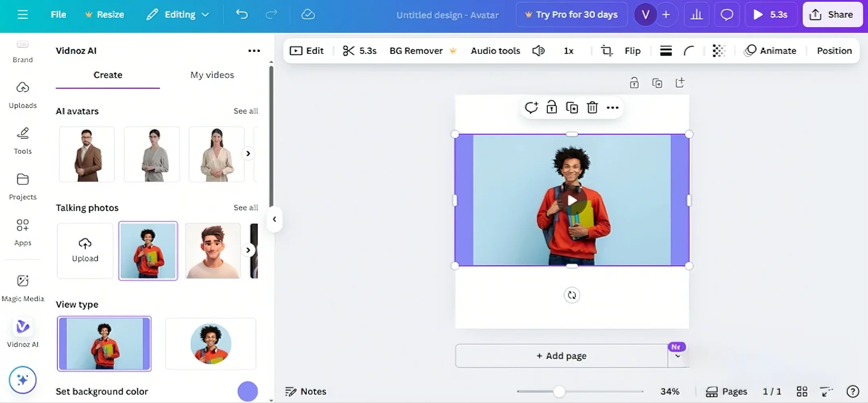The height and width of the screenshot is (403, 868).
Task: Open the V profile avatar
Action: point(646,14)
